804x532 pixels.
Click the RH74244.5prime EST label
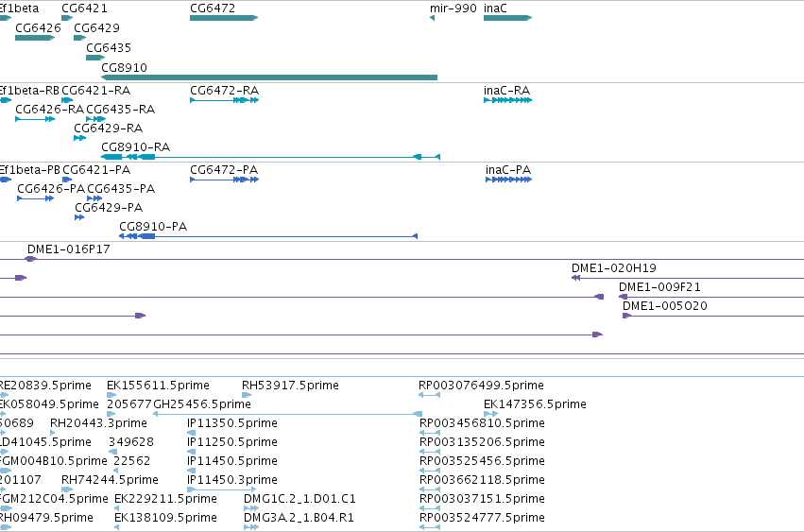point(110,480)
